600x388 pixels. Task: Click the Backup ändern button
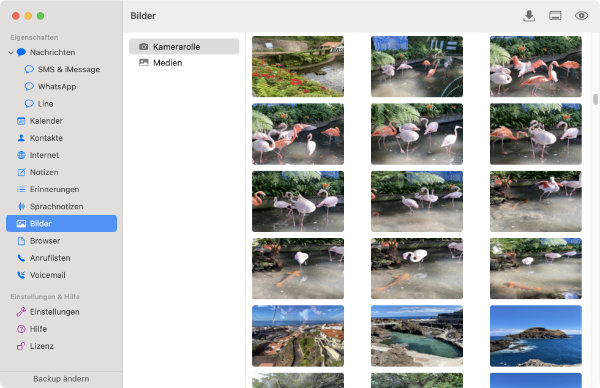(x=61, y=379)
